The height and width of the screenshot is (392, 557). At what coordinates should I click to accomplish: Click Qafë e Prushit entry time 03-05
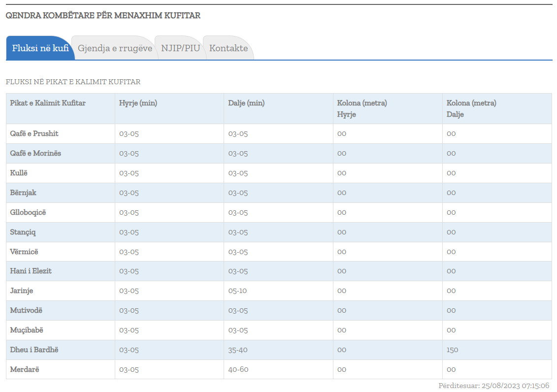[x=129, y=134]
